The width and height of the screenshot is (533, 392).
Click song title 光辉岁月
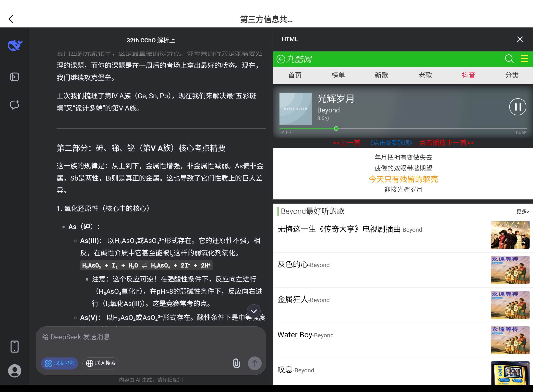(x=336, y=98)
